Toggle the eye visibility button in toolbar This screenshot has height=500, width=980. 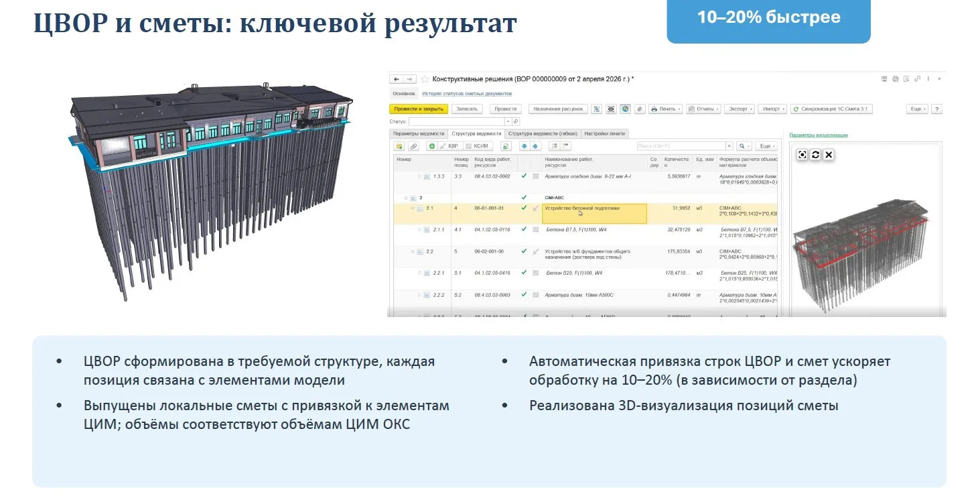click(x=611, y=109)
